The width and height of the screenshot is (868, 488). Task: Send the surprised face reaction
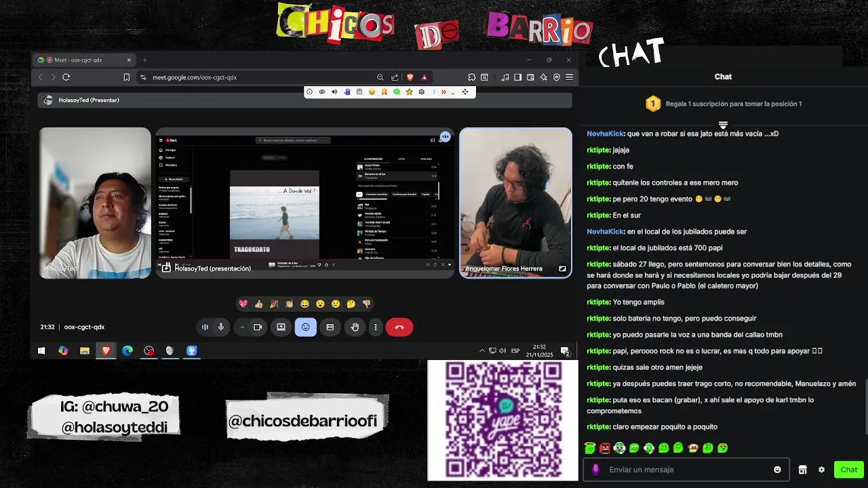coord(320,304)
